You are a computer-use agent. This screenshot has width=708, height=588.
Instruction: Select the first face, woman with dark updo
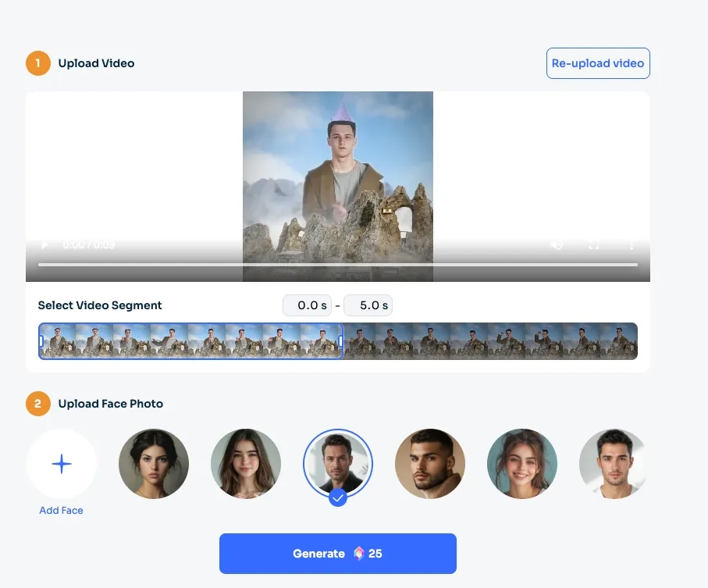pyautogui.click(x=154, y=464)
